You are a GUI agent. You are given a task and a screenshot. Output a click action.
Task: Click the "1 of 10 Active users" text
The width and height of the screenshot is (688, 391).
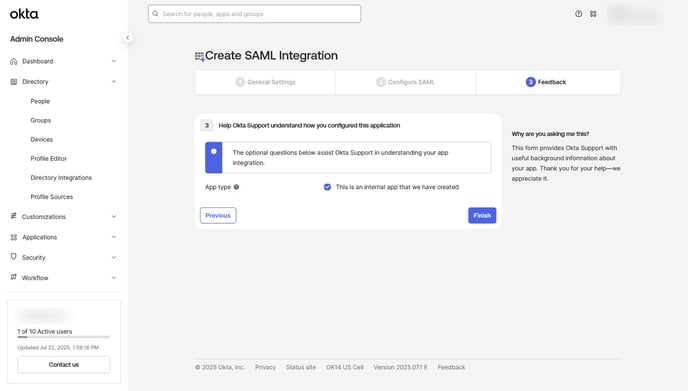coord(45,331)
